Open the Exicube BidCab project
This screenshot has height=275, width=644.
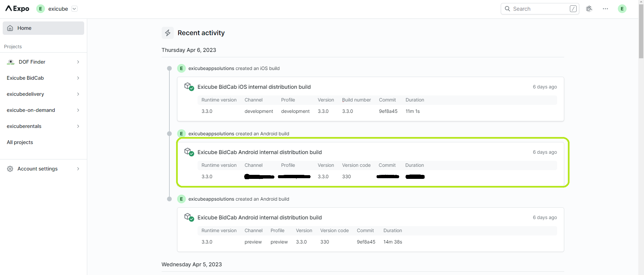pos(25,78)
